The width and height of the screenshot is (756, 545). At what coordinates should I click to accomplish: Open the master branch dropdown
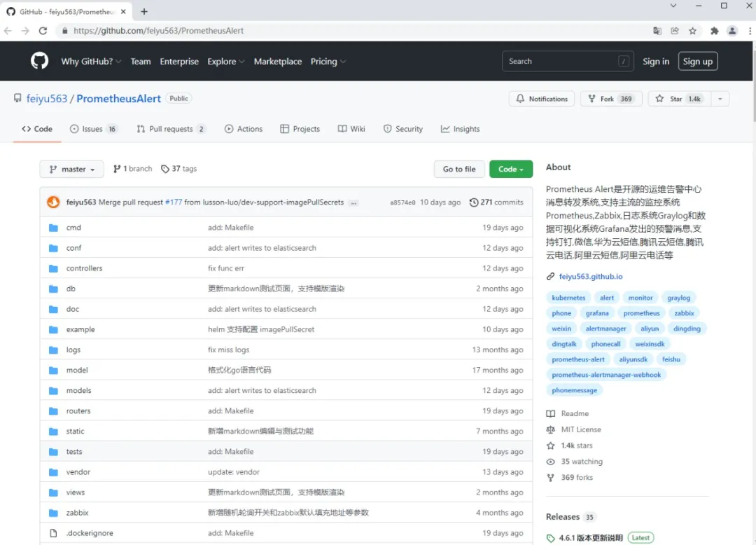[x=72, y=170]
